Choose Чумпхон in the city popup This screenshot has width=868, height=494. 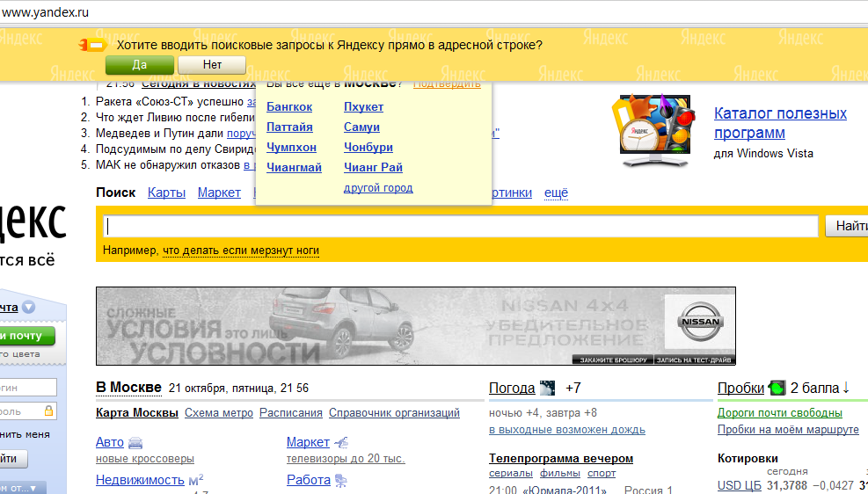point(292,147)
